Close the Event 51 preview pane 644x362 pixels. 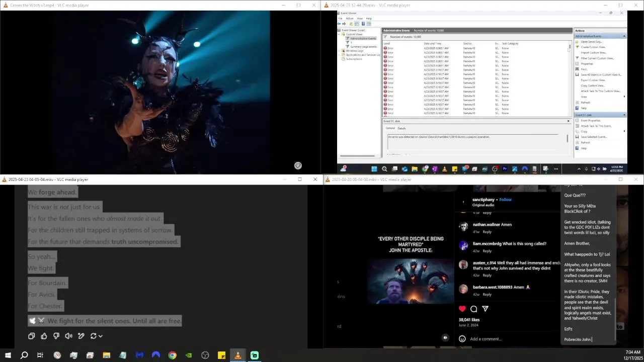[569, 121]
